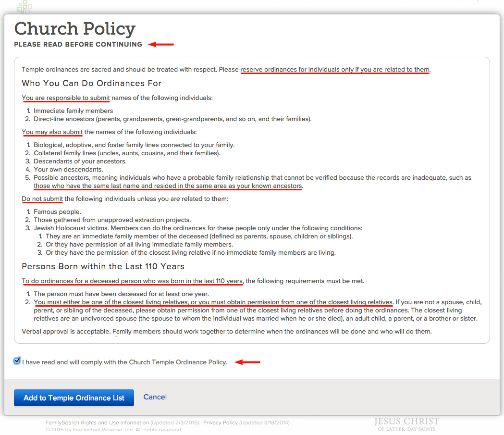The height and width of the screenshot is (435, 504).
Task: Click the 'Who You Can Do Ordinances For' heading
Action: click(92, 83)
